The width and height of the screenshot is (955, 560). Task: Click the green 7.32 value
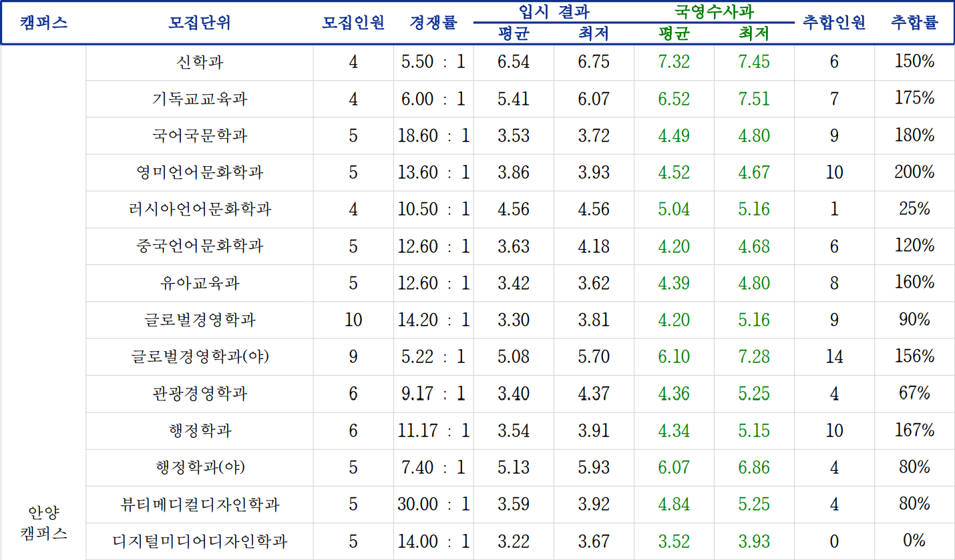point(674,62)
